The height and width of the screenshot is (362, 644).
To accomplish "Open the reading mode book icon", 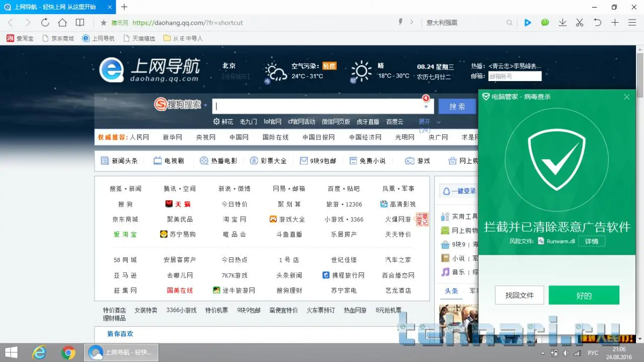I will coord(80,23).
